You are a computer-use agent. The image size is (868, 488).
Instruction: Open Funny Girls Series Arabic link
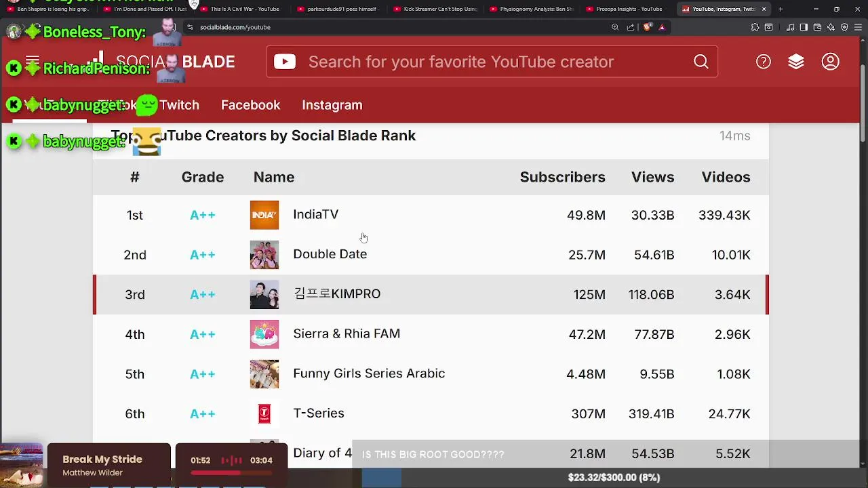coord(369,373)
